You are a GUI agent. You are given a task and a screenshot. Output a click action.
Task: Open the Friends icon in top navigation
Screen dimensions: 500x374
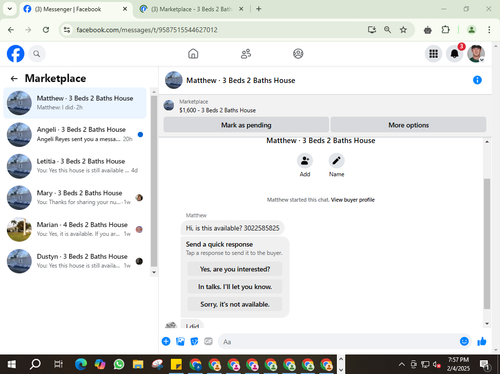246,54
